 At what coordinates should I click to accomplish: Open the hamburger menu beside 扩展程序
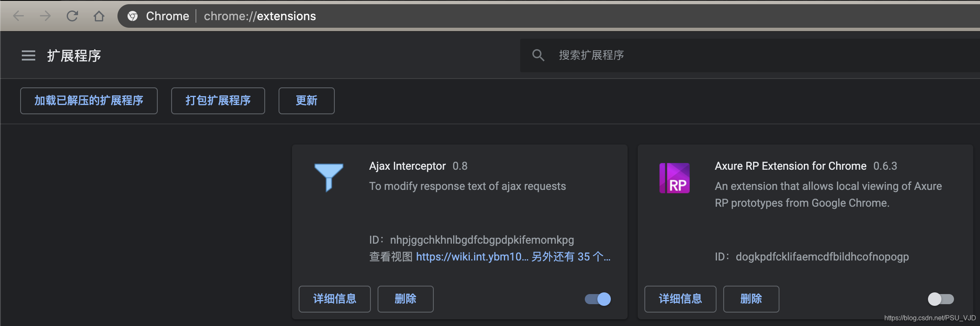tap(29, 55)
